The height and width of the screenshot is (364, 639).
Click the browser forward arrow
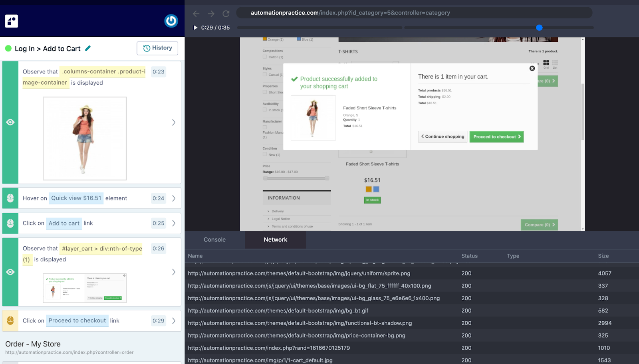(211, 14)
